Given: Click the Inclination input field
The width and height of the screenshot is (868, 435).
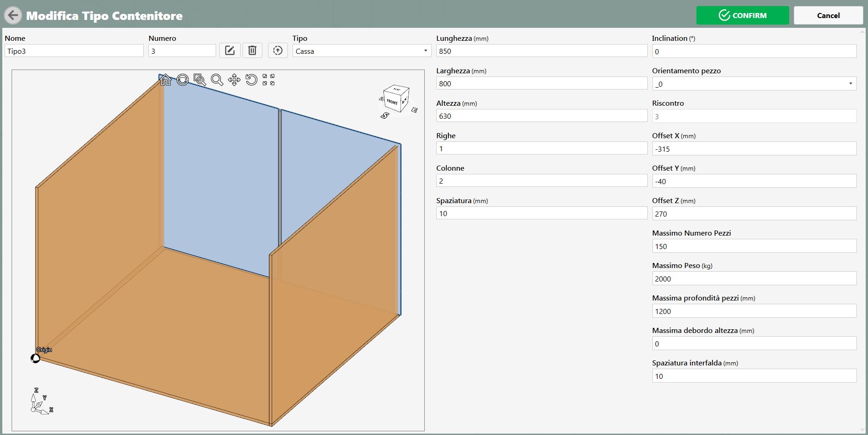Looking at the screenshot, I should pos(754,51).
